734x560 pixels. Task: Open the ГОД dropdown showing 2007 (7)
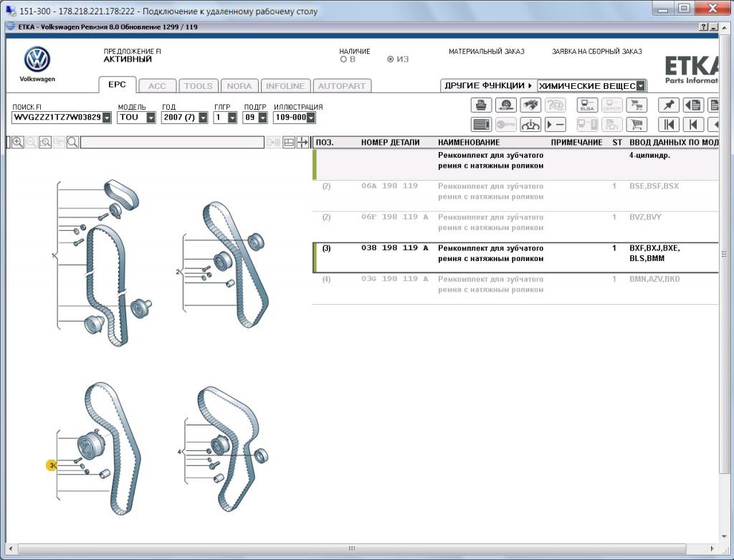coord(203,118)
